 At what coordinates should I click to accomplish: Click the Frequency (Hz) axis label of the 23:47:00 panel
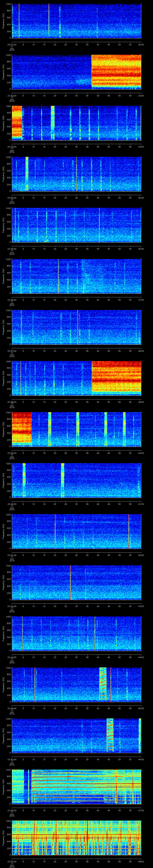point(3,838)
